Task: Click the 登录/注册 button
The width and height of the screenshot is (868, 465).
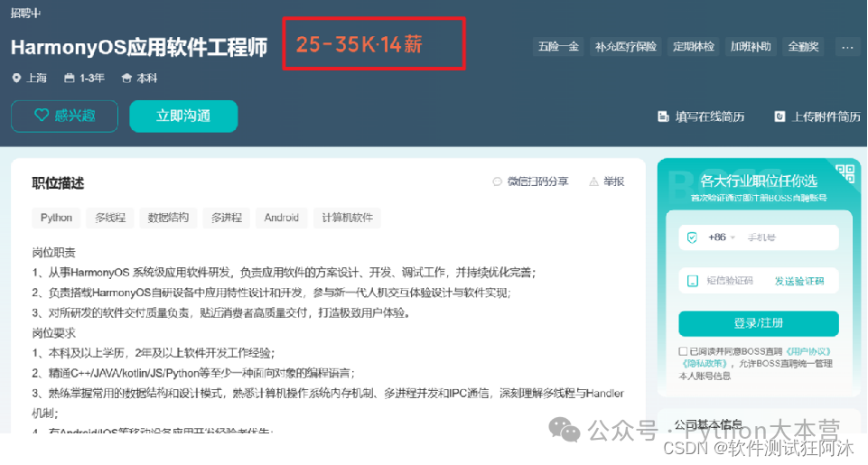Action: point(759,323)
